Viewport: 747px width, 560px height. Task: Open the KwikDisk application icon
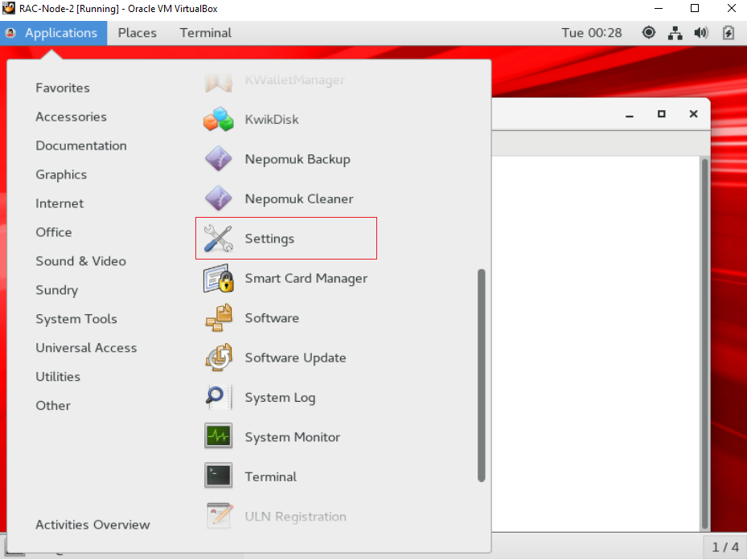[218, 119]
